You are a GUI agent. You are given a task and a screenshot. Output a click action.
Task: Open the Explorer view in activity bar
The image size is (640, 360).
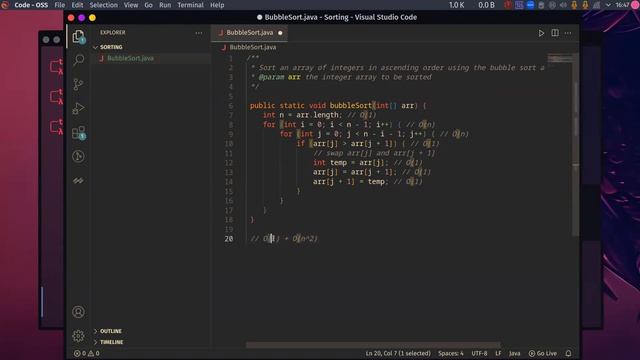[78, 37]
